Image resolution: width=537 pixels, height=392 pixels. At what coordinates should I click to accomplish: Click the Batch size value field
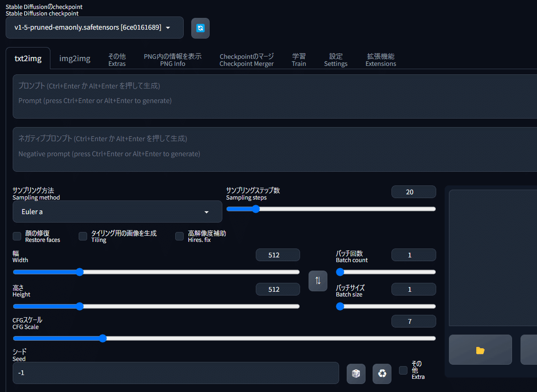click(x=414, y=289)
